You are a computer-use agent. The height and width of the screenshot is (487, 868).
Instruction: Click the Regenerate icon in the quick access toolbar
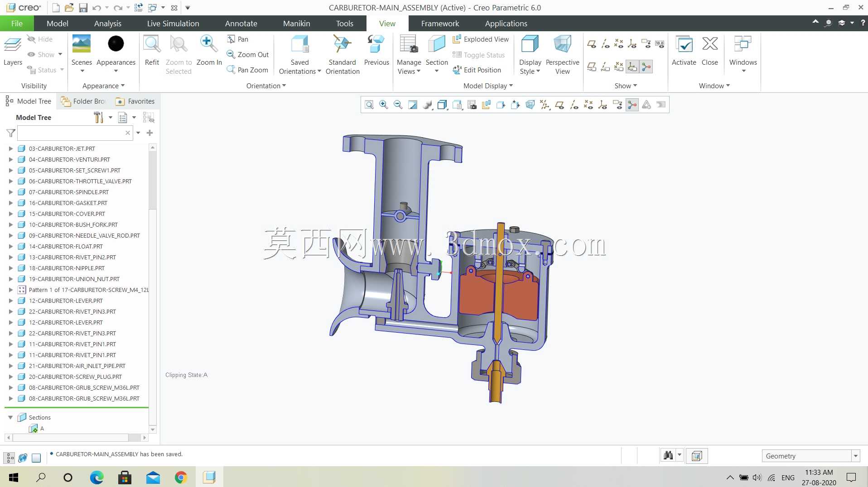[139, 8]
